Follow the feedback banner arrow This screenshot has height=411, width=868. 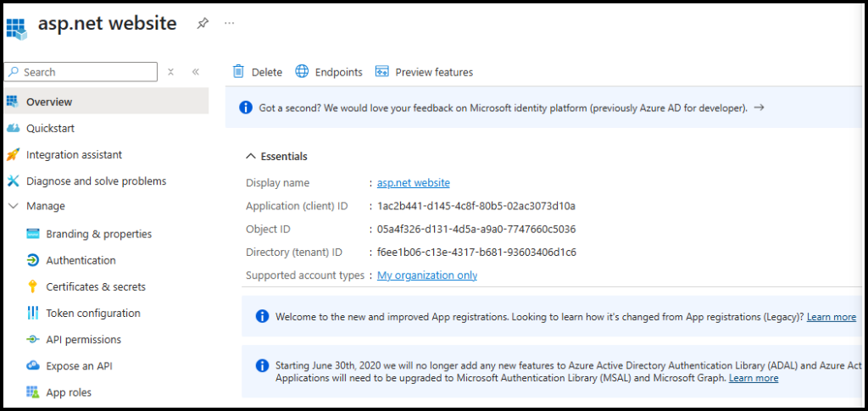click(x=759, y=108)
